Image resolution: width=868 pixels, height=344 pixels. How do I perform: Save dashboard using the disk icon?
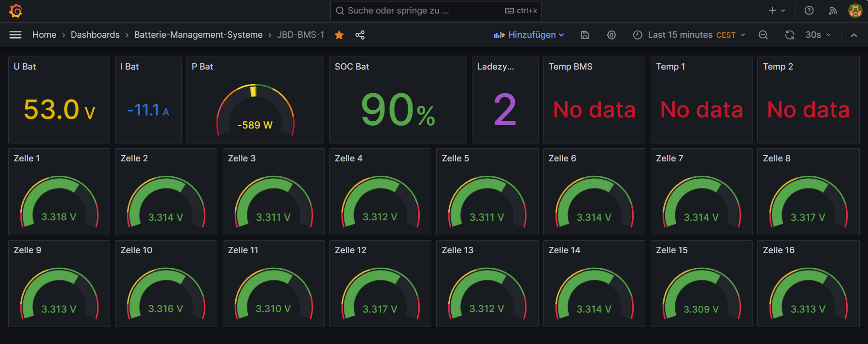(x=585, y=35)
